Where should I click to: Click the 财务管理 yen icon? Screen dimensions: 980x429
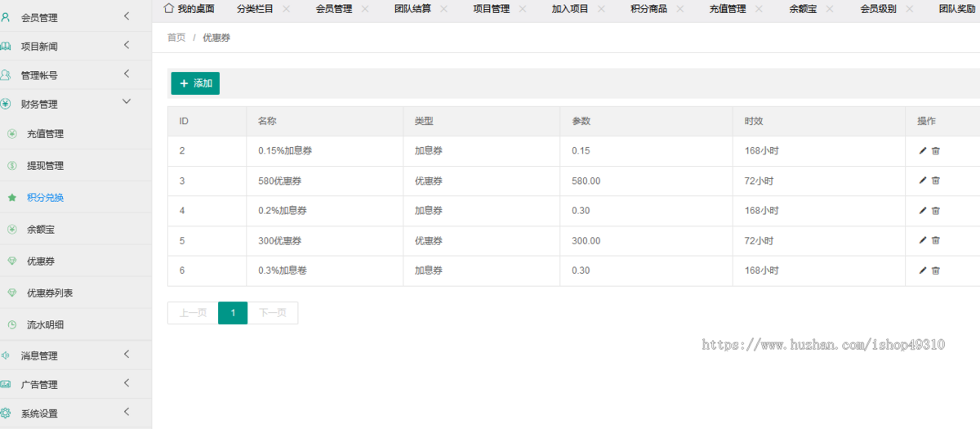pyautogui.click(x=6, y=104)
